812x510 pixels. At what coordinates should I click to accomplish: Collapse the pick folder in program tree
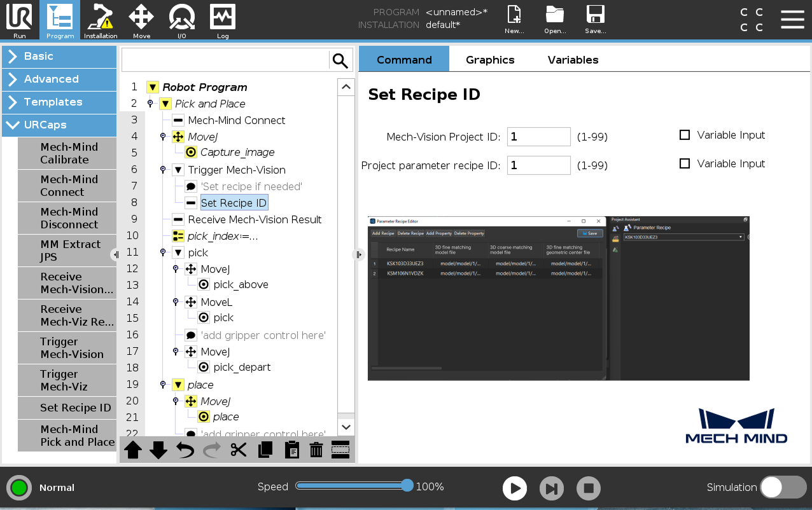point(179,252)
